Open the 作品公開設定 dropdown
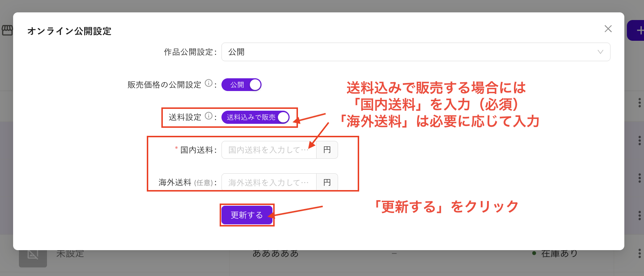 click(416, 52)
